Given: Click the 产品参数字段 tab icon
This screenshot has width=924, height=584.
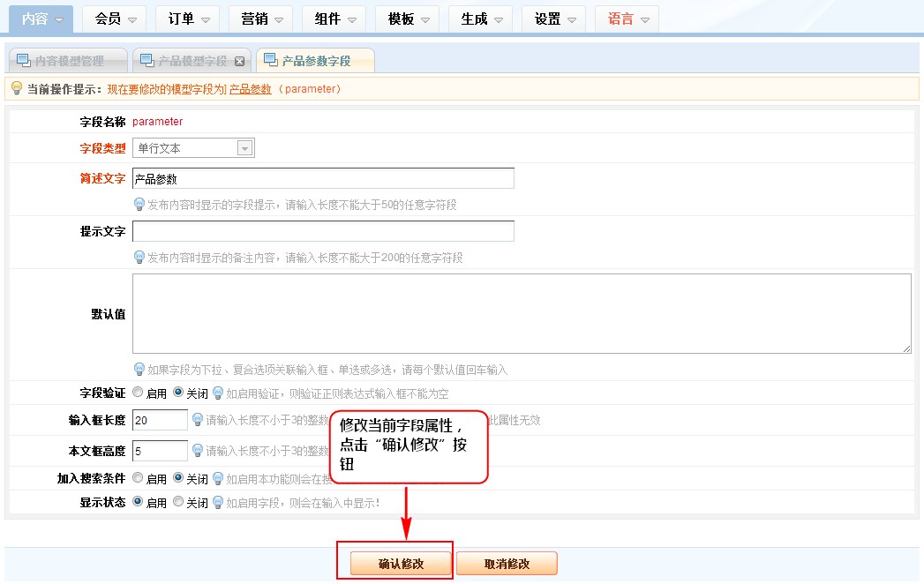Looking at the screenshot, I should [269, 61].
